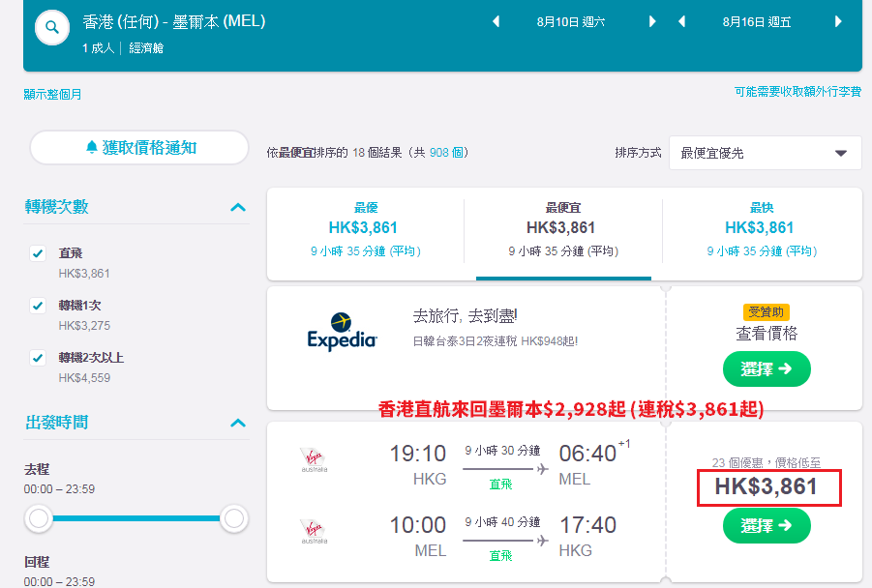Click the Expedia logo
Image resolution: width=872 pixels, height=588 pixels.
click(x=342, y=332)
